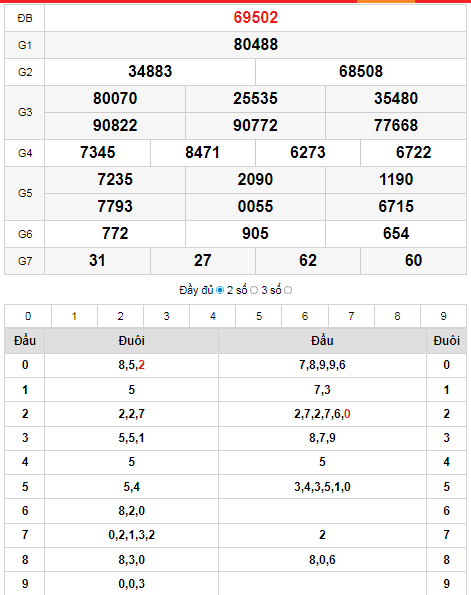Select the G3 number 35480
This screenshot has width=471, height=595.
[396, 98]
